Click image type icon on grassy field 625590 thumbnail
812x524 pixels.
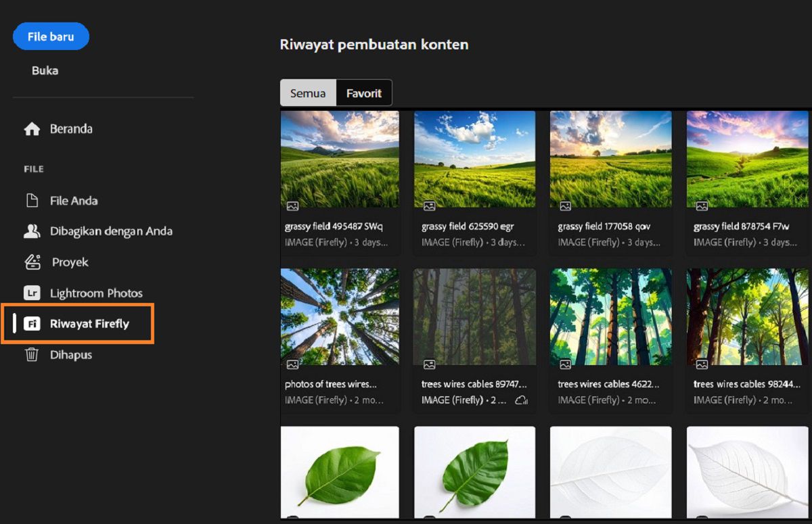coord(429,206)
